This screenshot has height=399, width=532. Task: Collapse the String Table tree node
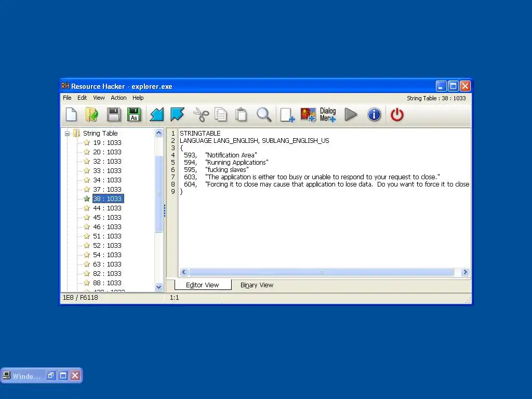coord(67,134)
